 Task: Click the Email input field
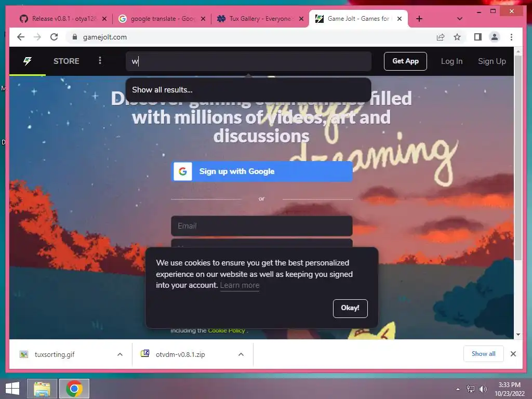[262, 226]
